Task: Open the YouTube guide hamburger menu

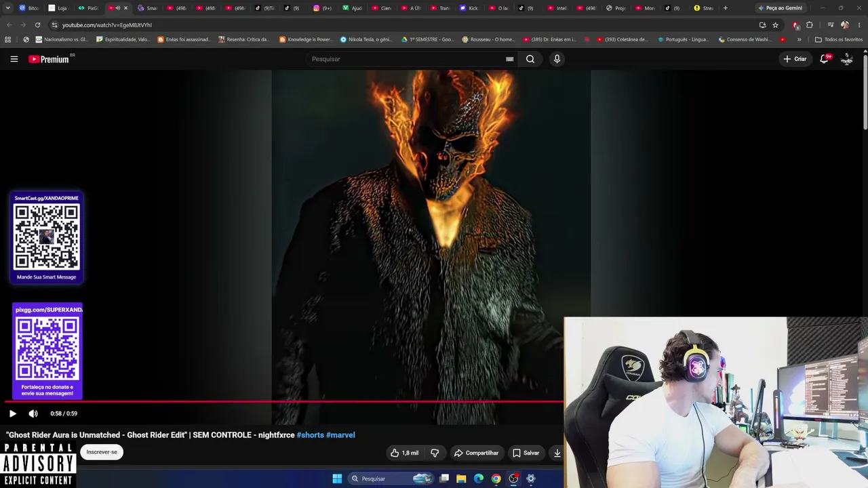Action: click(14, 59)
